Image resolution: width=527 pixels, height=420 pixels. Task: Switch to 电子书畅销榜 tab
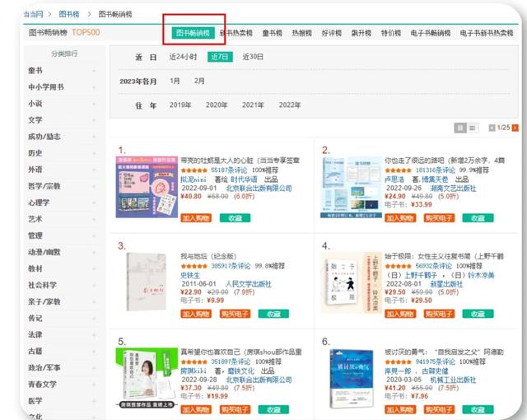pyautogui.click(x=431, y=33)
